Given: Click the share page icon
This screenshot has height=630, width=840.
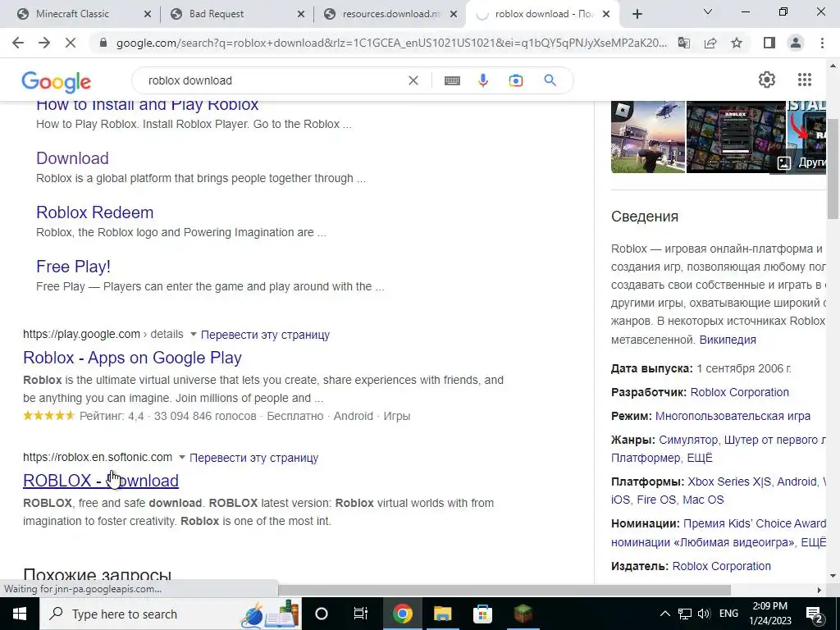Looking at the screenshot, I should [x=710, y=43].
